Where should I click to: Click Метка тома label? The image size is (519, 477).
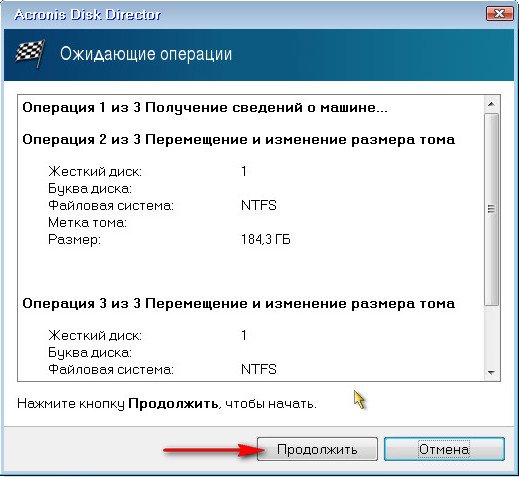(x=87, y=222)
